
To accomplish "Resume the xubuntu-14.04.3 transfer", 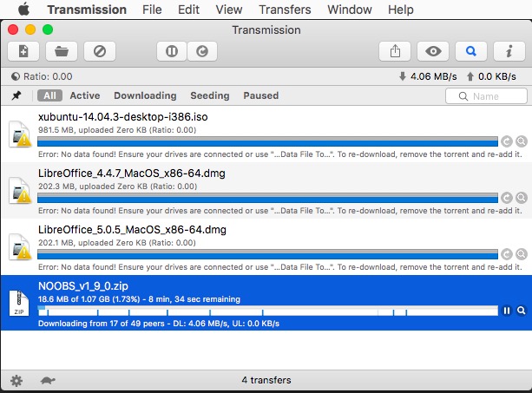I will point(507,141).
